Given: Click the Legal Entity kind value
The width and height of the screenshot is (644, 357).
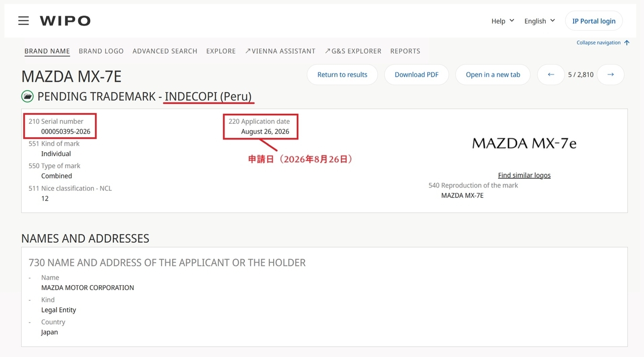Looking at the screenshot, I should click(x=58, y=310).
